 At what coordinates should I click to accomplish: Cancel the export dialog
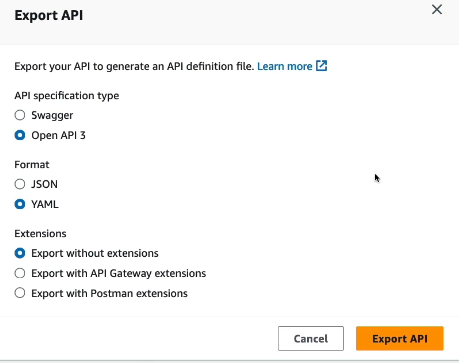311,338
